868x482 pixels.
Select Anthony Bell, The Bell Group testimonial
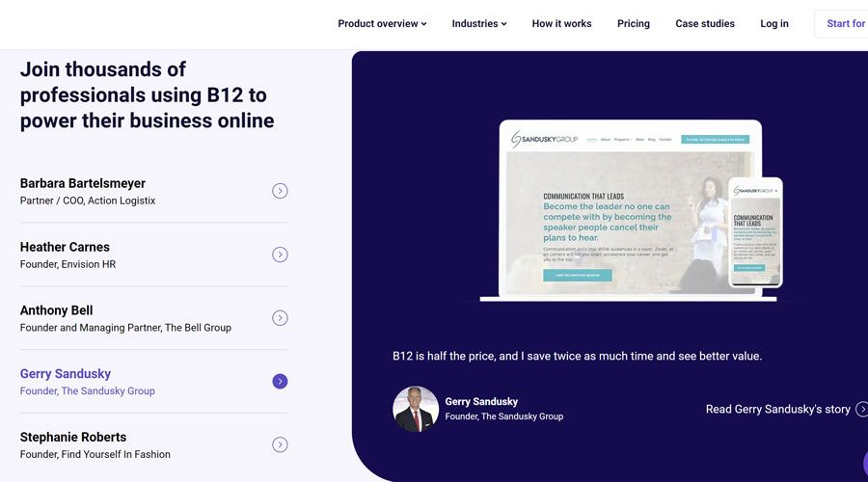coord(125,318)
